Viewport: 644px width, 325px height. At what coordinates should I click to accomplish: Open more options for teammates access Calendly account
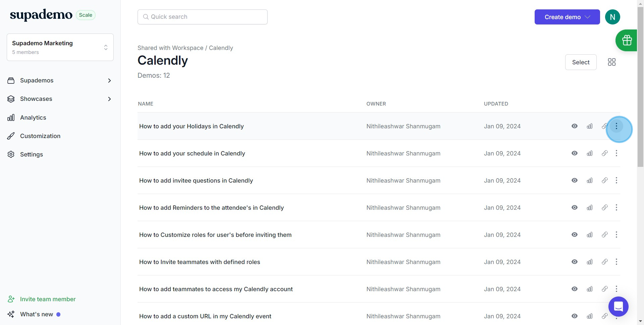click(x=616, y=289)
